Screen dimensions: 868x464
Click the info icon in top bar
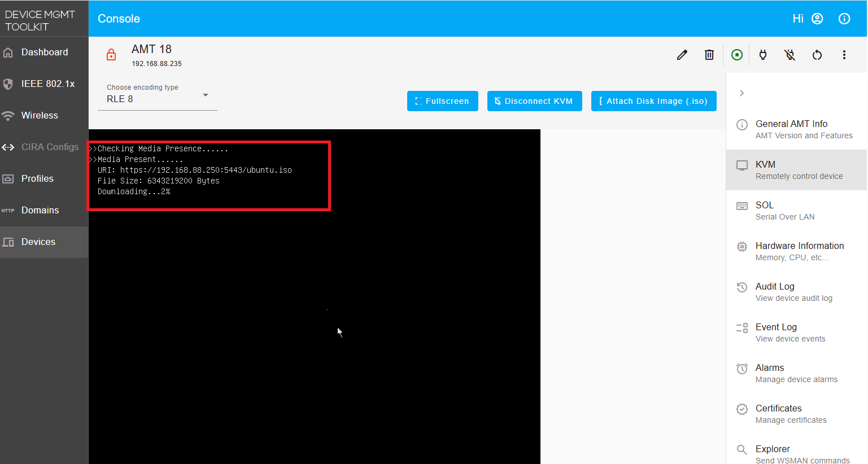[844, 19]
